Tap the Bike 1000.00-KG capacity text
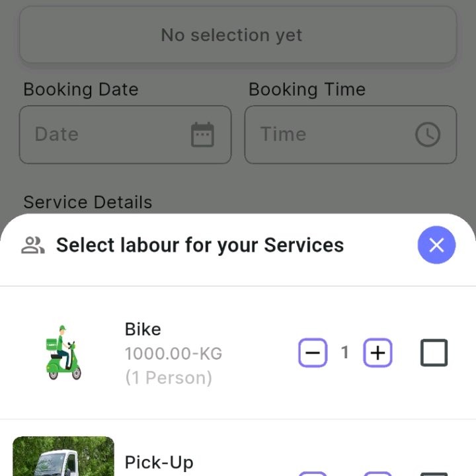The image size is (476, 476). 173,354
